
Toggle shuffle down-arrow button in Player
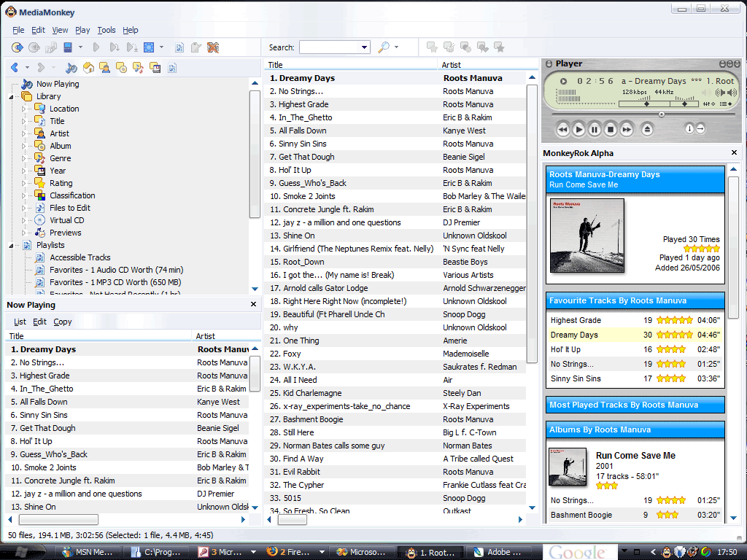689,128
